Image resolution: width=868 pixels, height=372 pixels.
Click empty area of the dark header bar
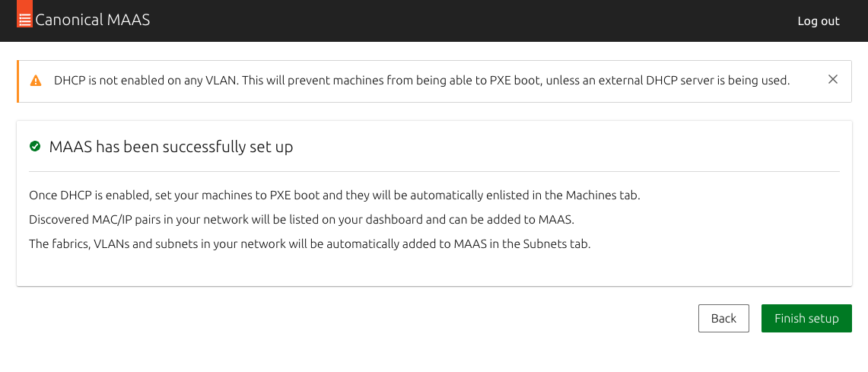tap(471, 21)
